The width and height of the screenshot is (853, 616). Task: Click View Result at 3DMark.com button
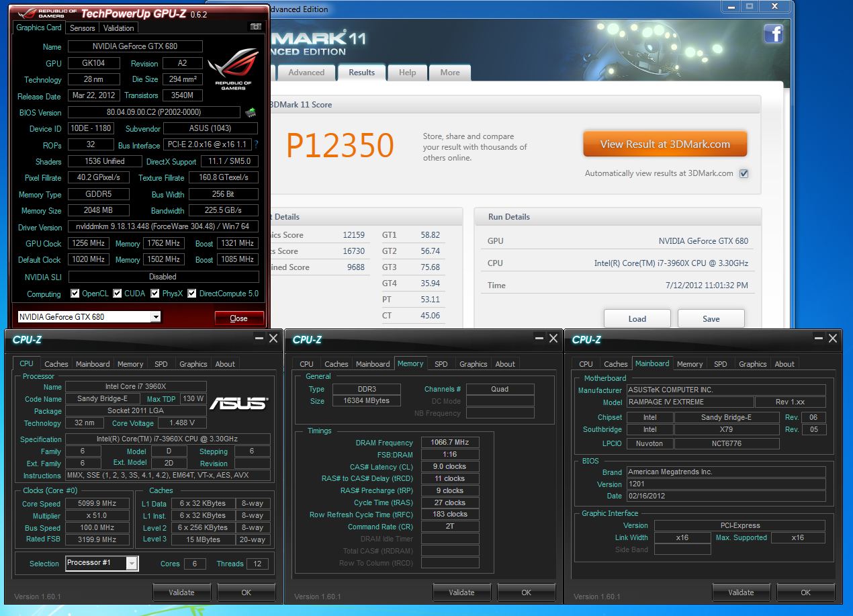[665, 144]
